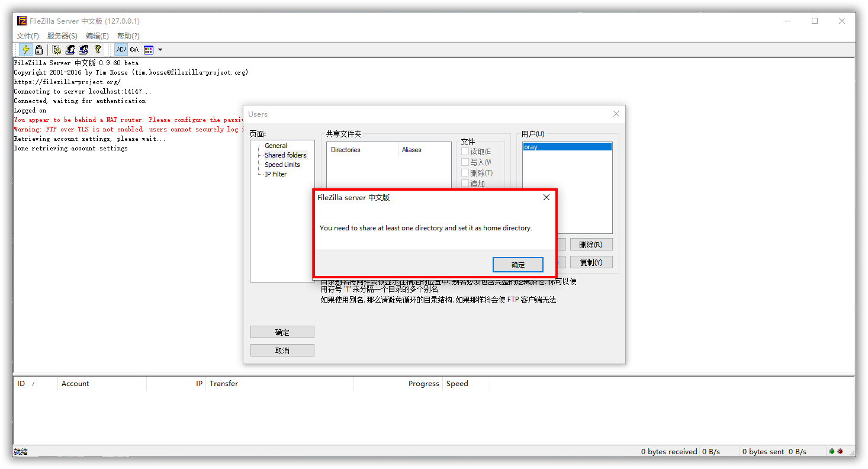Open the 编辑(E) menu

[97, 36]
